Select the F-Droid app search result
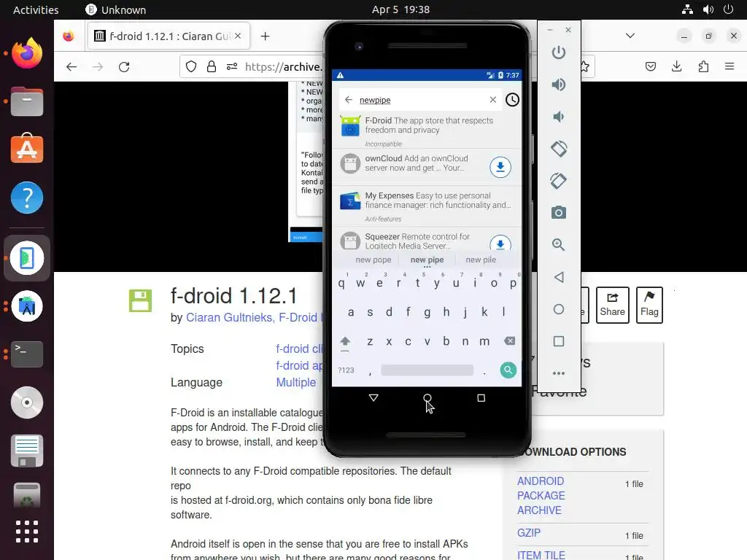This screenshot has width=747, height=560. point(427,130)
